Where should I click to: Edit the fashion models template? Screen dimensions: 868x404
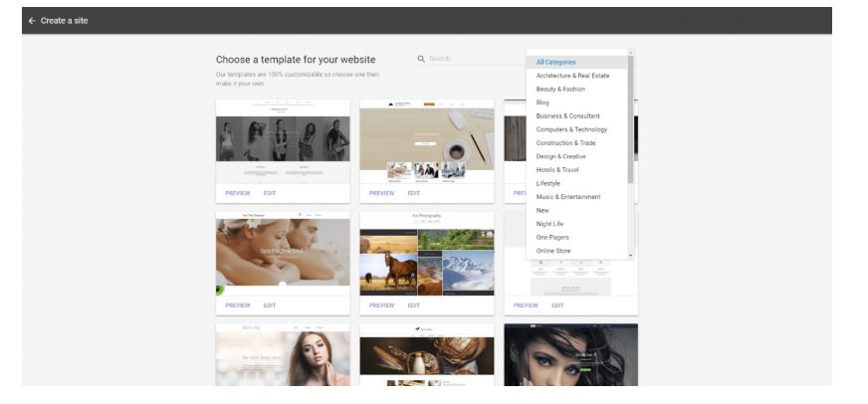[270, 193]
